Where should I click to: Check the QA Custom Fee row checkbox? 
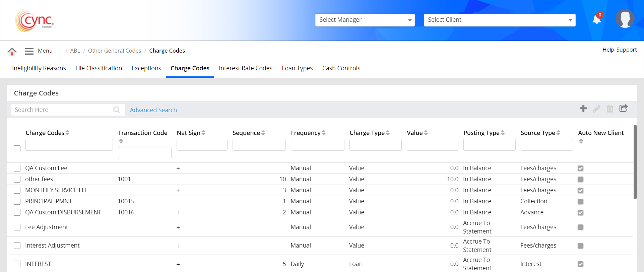[17, 168]
